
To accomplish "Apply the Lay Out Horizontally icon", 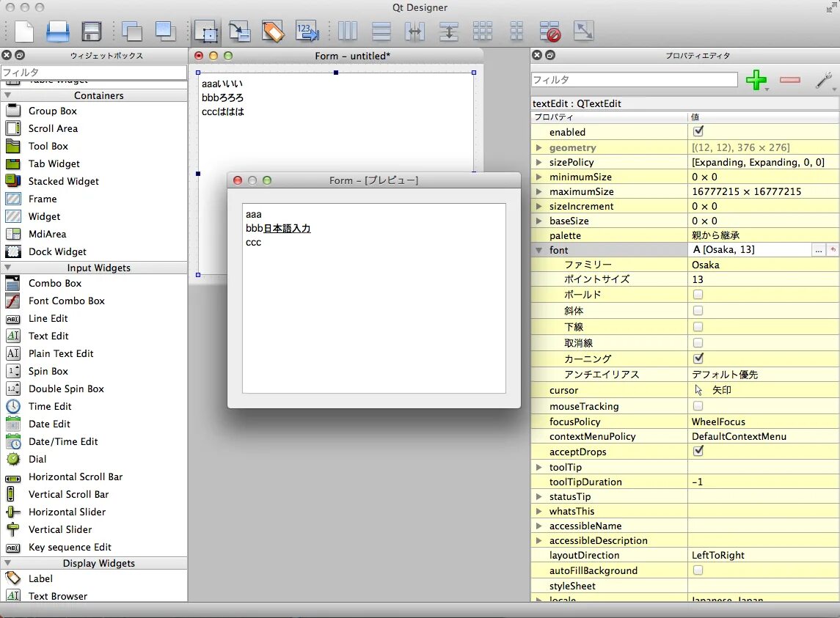I will (348, 31).
